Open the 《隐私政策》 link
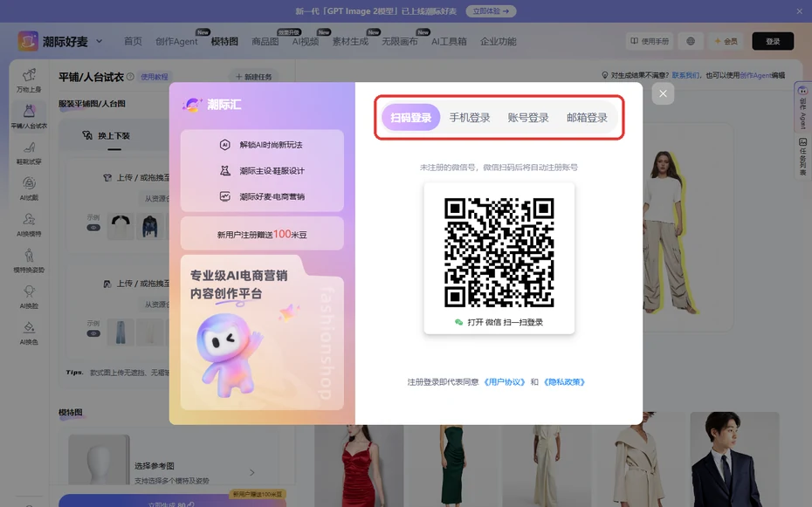 563,382
